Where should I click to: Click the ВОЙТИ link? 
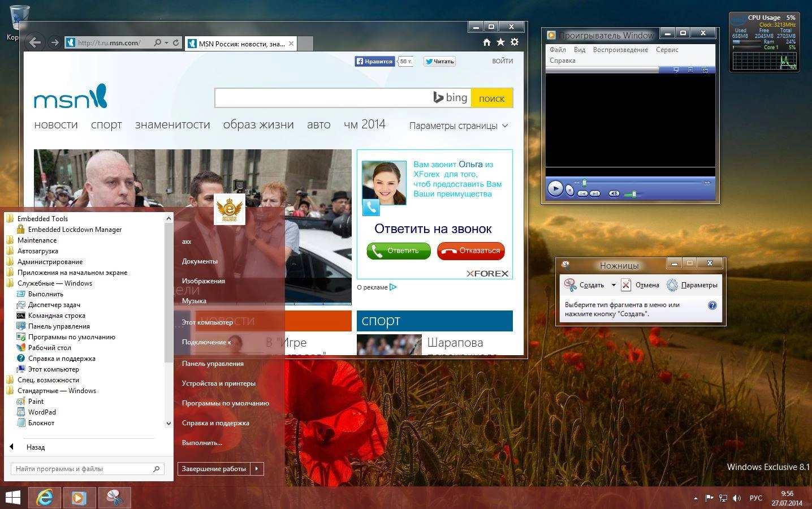[503, 61]
